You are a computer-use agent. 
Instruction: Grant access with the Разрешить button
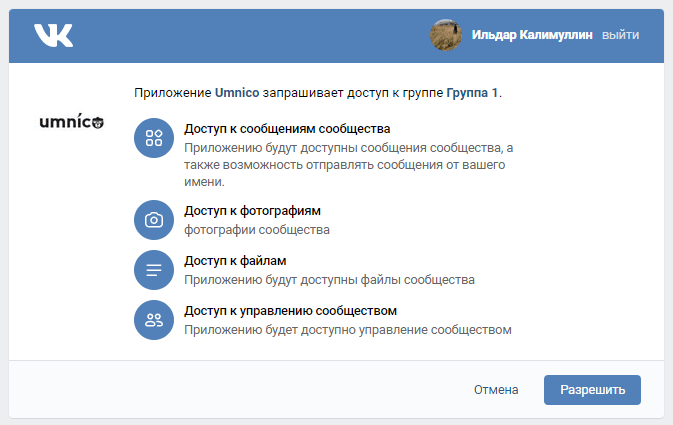[x=592, y=390]
